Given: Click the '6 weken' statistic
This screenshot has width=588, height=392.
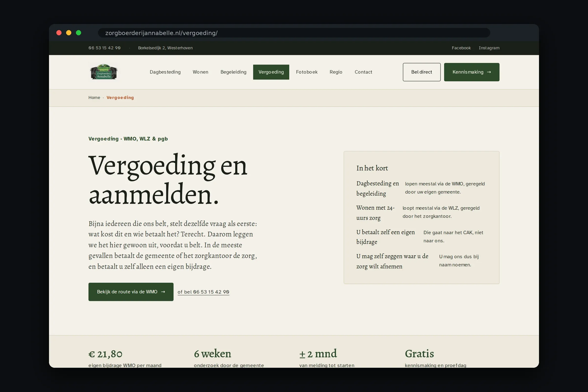Looking at the screenshot, I should click(212, 354).
